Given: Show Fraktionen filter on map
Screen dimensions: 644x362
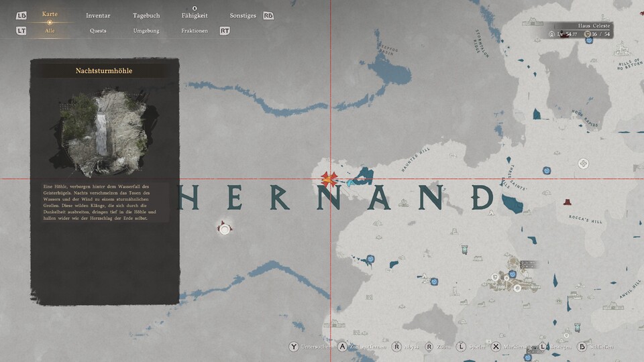Looking at the screenshot, I should point(194,31).
